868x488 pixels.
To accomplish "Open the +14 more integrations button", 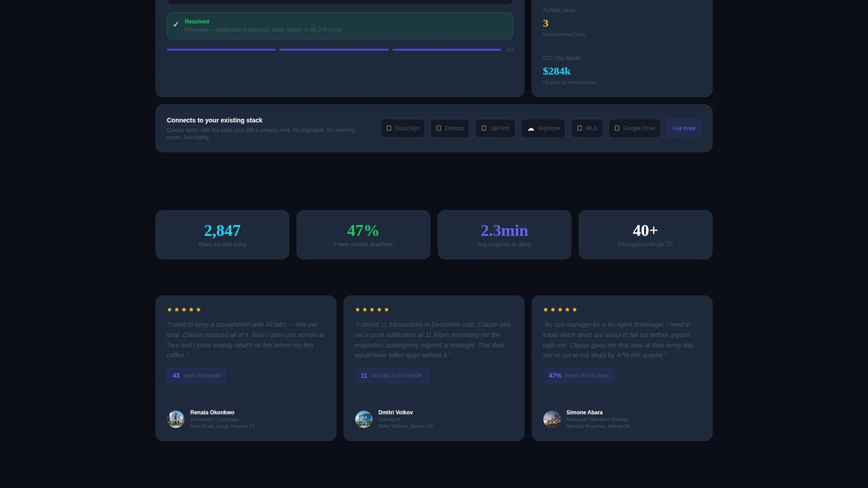I will (x=684, y=128).
